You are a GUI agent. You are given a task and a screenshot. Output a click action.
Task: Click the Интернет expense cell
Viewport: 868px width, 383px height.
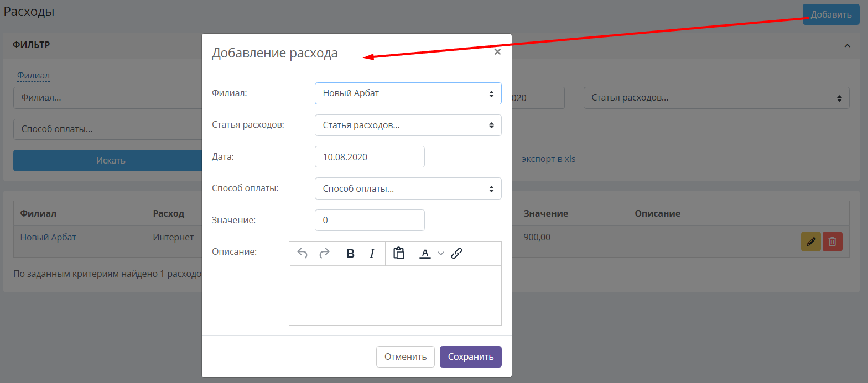tap(173, 237)
